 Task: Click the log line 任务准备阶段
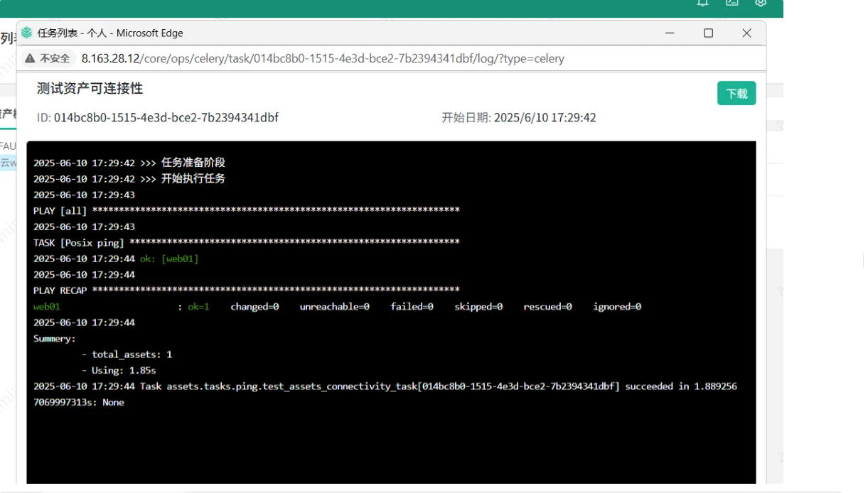pos(129,163)
